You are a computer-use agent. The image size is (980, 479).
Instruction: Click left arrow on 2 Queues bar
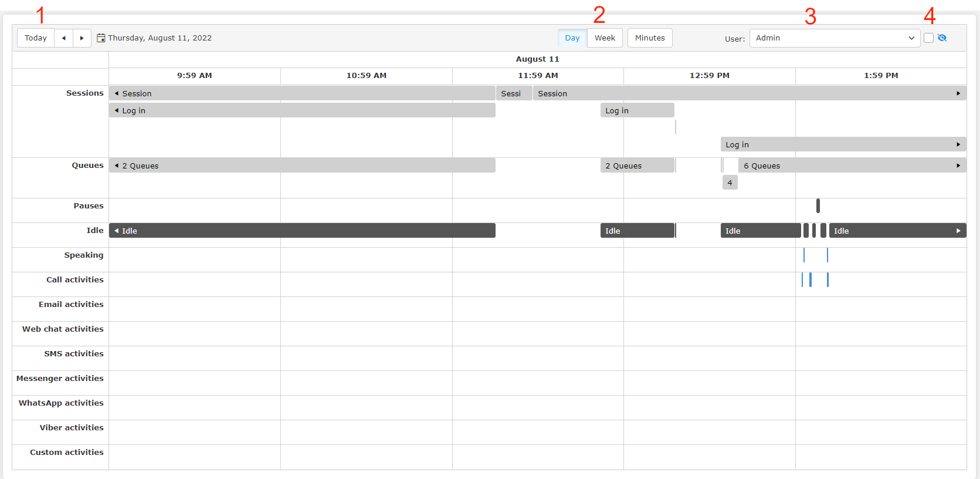click(117, 166)
